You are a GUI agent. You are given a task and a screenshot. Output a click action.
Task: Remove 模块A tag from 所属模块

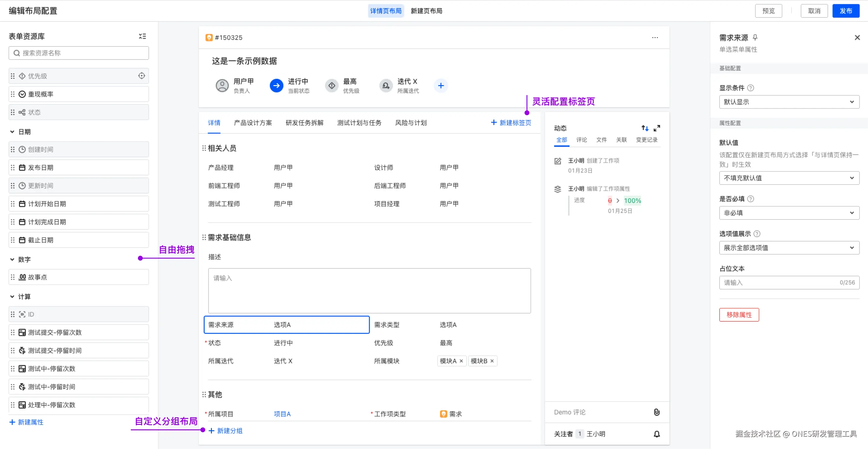461,361
